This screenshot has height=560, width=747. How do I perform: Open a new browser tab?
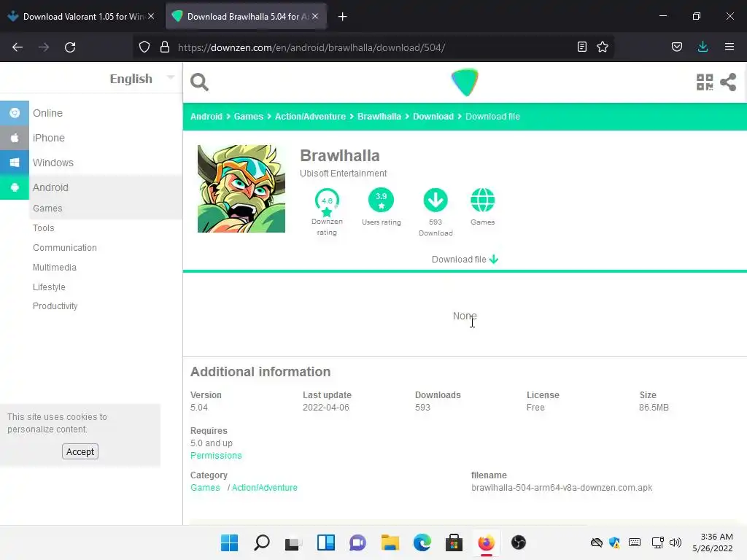click(x=343, y=17)
